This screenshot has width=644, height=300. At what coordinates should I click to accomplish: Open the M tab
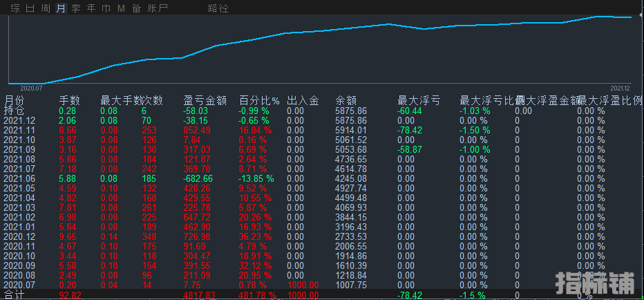tap(121, 8)
